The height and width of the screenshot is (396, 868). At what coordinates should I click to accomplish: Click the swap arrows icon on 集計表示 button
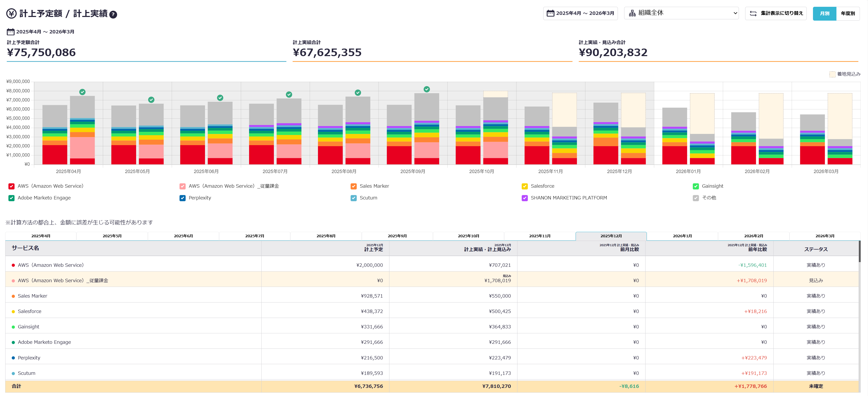(753, 14)
